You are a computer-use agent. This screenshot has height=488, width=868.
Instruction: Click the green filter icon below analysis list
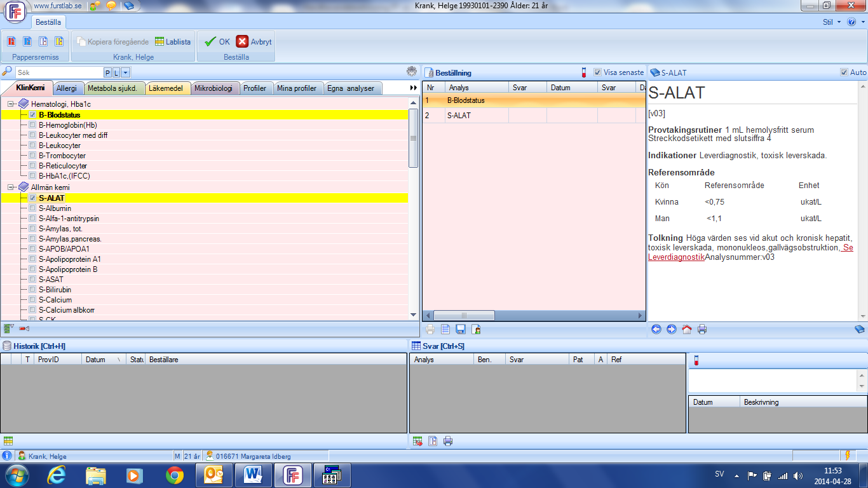(x=8, y=329)
